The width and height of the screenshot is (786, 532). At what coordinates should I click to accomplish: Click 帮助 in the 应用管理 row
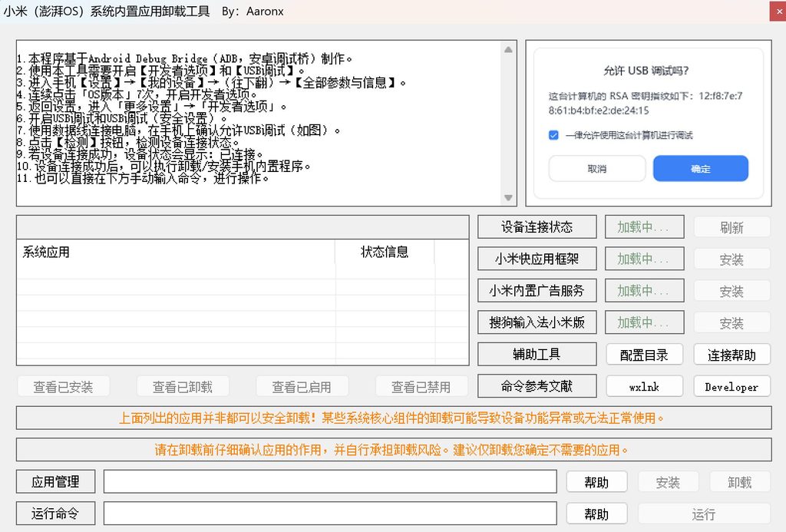click(x=596, y=482)
